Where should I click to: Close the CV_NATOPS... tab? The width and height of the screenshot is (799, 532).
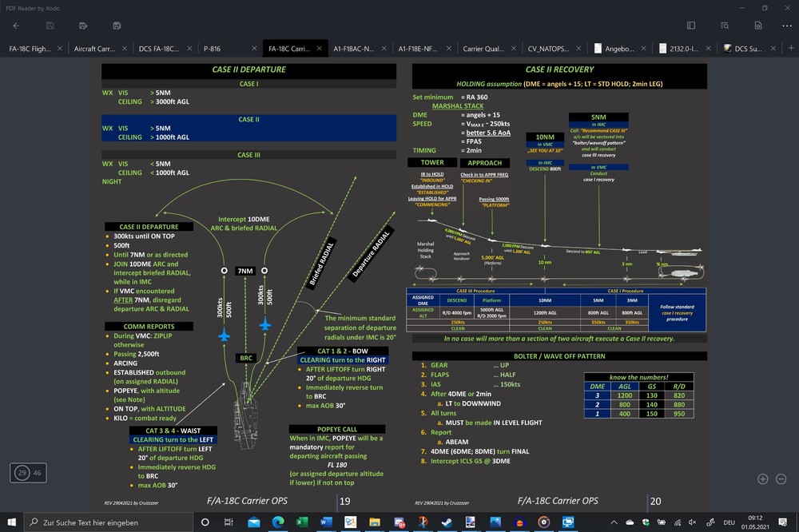578,49
